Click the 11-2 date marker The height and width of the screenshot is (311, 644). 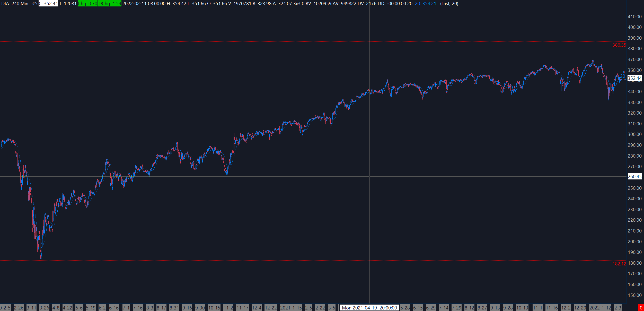coord(228,308)
